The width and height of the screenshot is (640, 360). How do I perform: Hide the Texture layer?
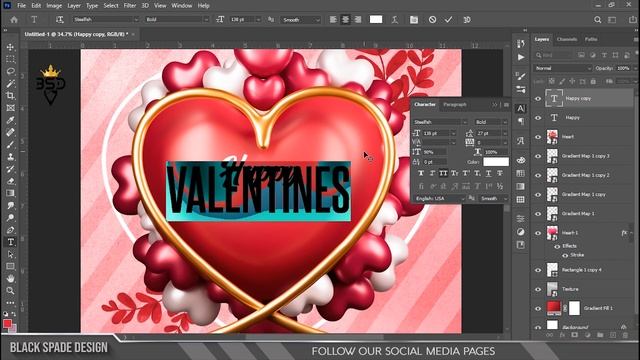[538, 289]
